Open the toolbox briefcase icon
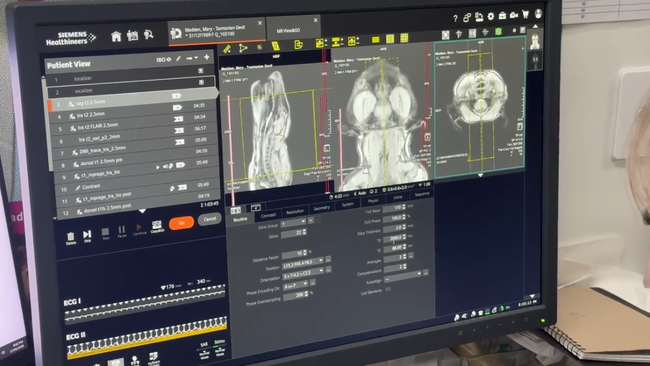The height and width of the screenshot is (366, 650). (x=502, y=16)
